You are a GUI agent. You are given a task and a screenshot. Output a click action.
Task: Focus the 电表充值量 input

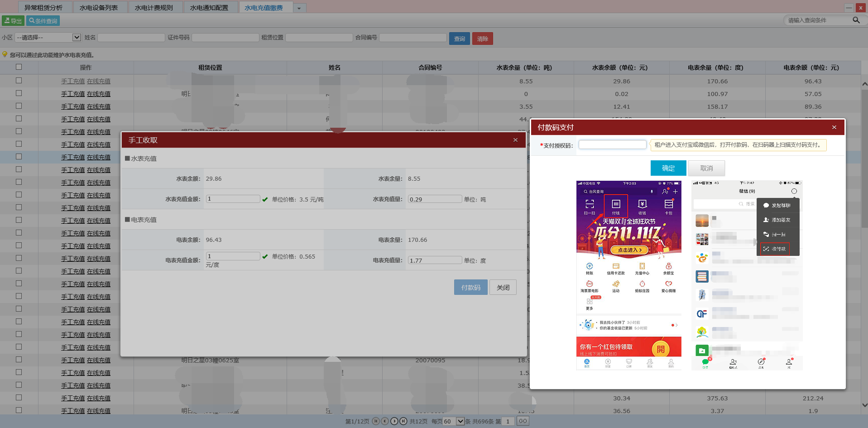[435, 260]
